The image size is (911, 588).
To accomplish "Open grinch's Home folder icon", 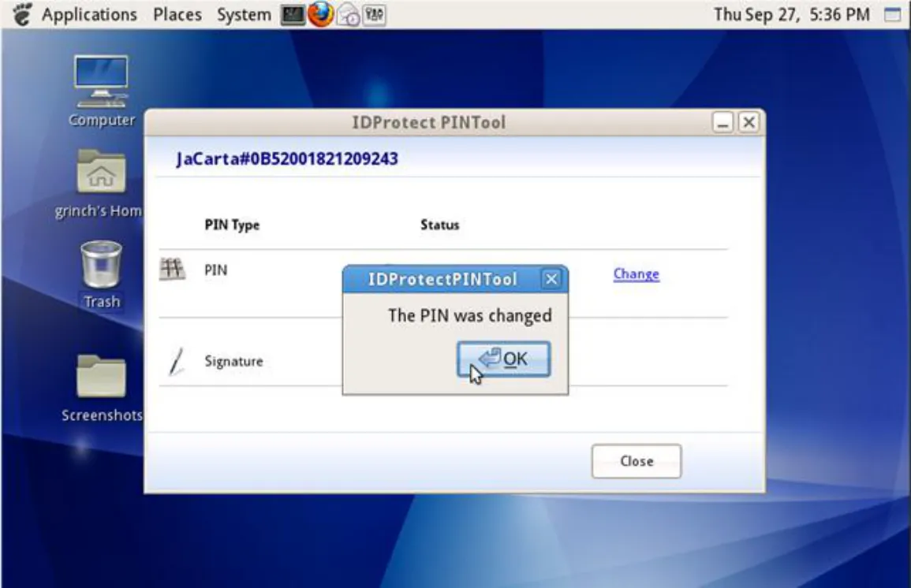I will point(100,184).
